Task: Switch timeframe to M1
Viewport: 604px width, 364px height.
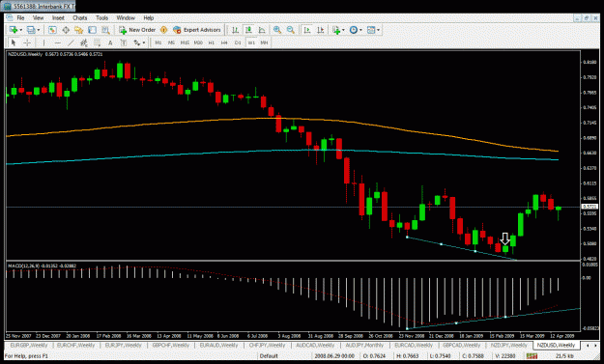Action: point(158,42)
